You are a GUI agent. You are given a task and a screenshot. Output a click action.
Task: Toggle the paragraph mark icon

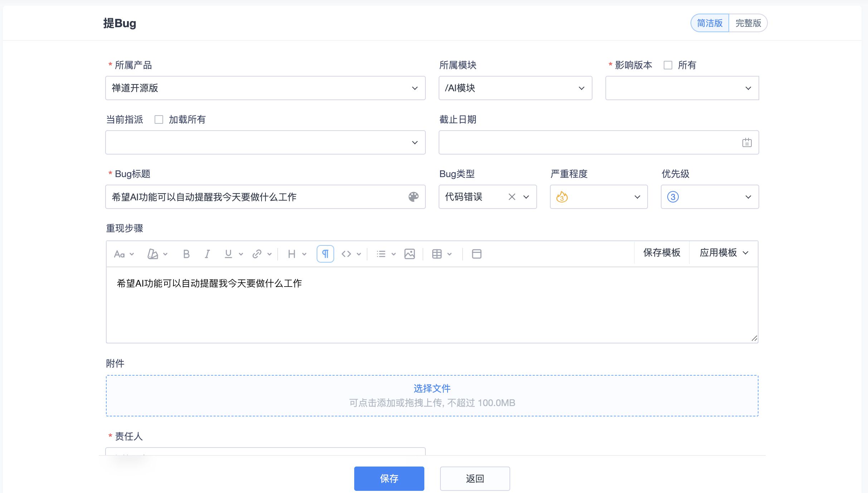[x=325, y=254]
